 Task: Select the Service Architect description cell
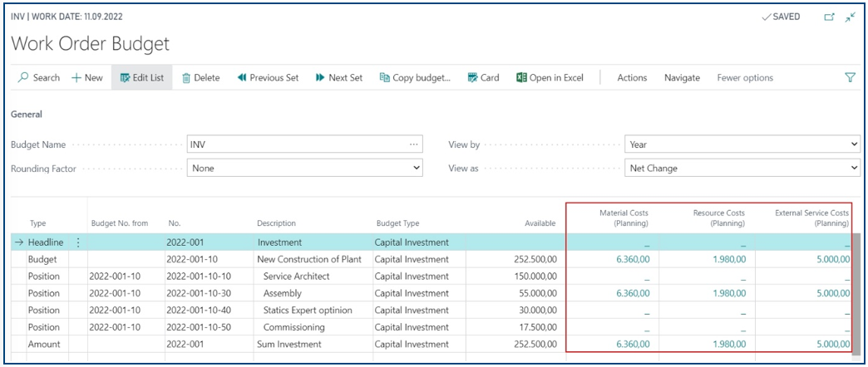point(313,276)
